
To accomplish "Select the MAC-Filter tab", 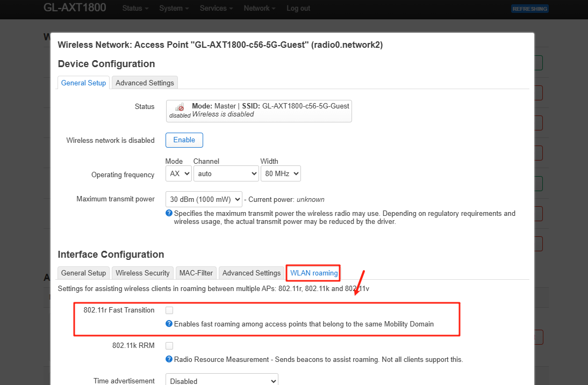I will (x=196, y=273).
